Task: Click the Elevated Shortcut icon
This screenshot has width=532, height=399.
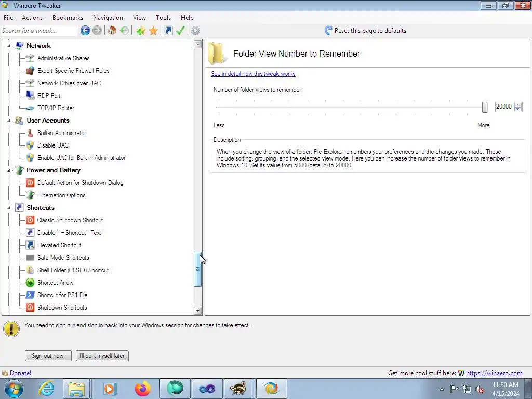Action: click(x=30, y=245)
